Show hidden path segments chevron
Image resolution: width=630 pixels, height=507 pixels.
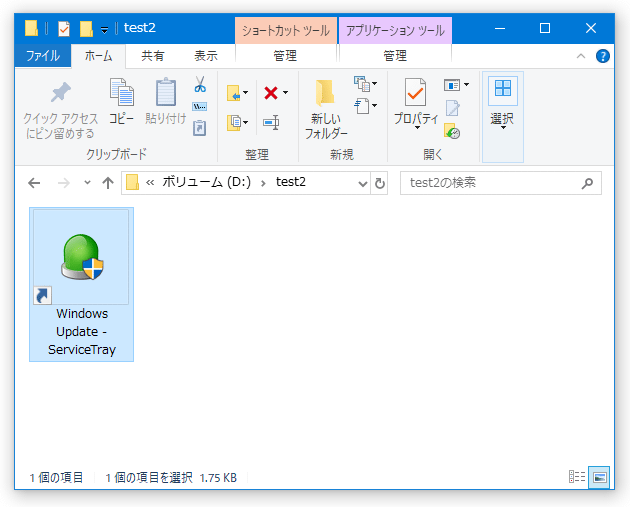click(x=150, y=183)
